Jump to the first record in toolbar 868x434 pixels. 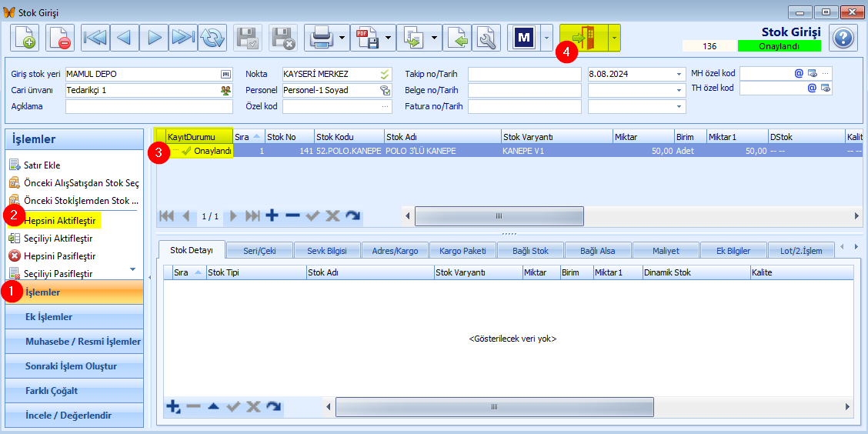point(95,38)
